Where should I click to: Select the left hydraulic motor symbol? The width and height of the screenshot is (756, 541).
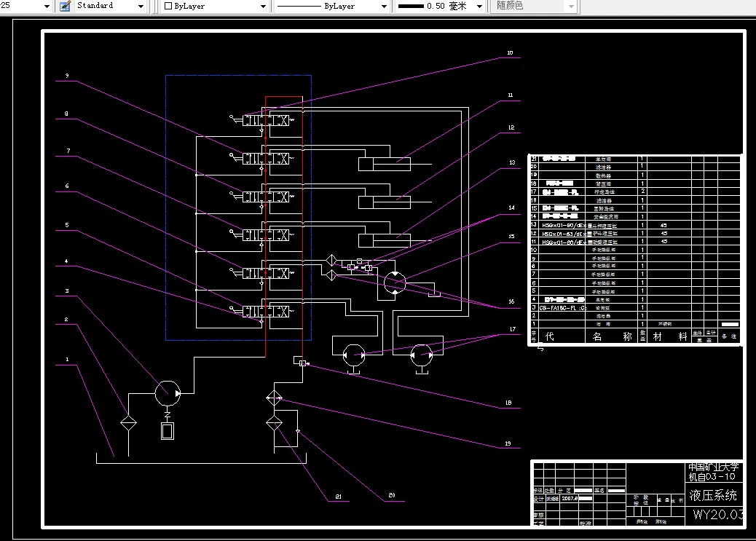click(354, 355)
